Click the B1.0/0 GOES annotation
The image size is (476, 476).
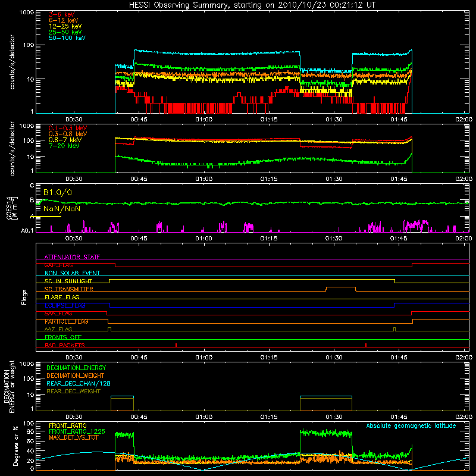[x=58, y=192]
